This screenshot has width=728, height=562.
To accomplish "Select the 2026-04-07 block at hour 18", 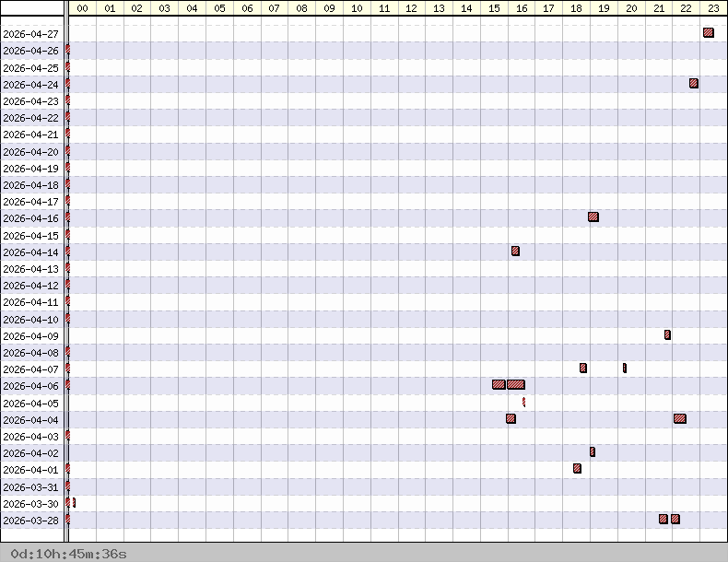I will (583, 368).
